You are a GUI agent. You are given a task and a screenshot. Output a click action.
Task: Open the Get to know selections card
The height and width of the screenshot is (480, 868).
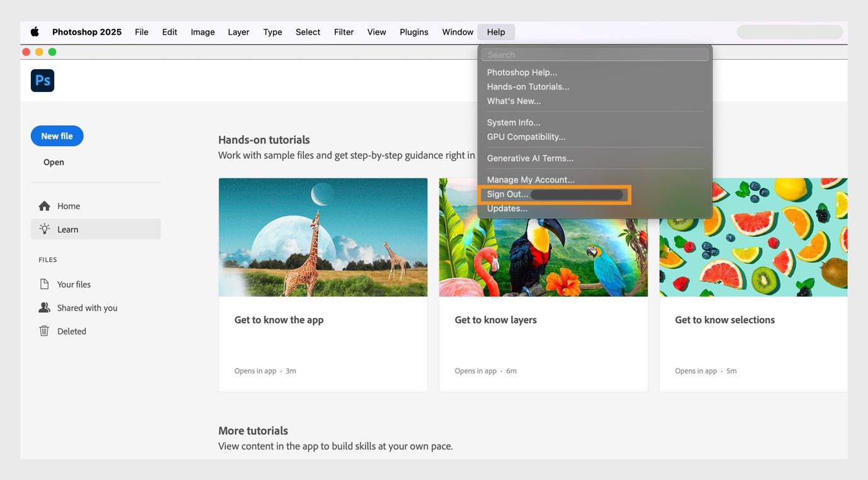724,319
